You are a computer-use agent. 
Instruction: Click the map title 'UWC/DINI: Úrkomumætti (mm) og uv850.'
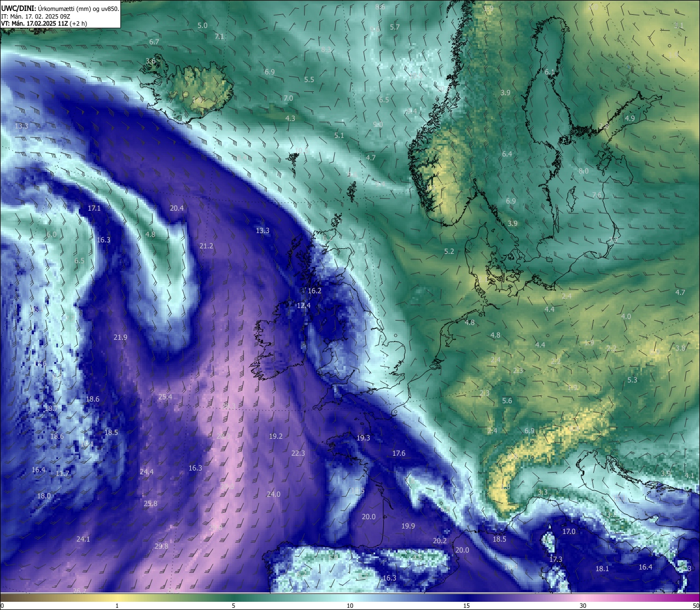(x=60, y=9)
